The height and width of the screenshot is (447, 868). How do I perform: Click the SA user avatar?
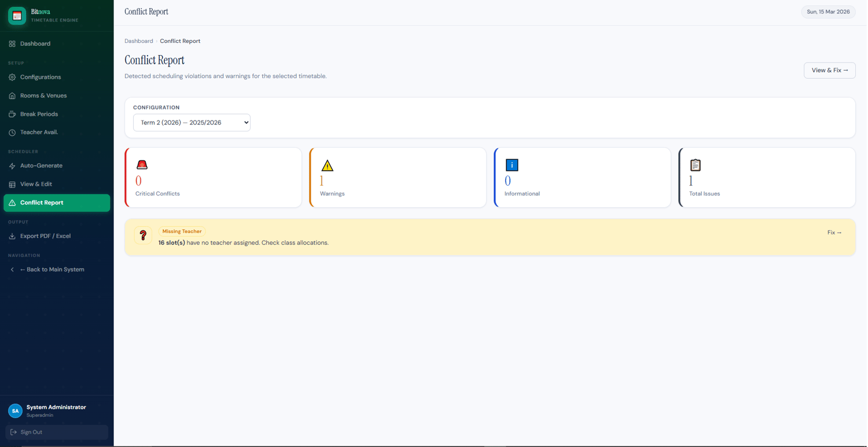point(15,411)
